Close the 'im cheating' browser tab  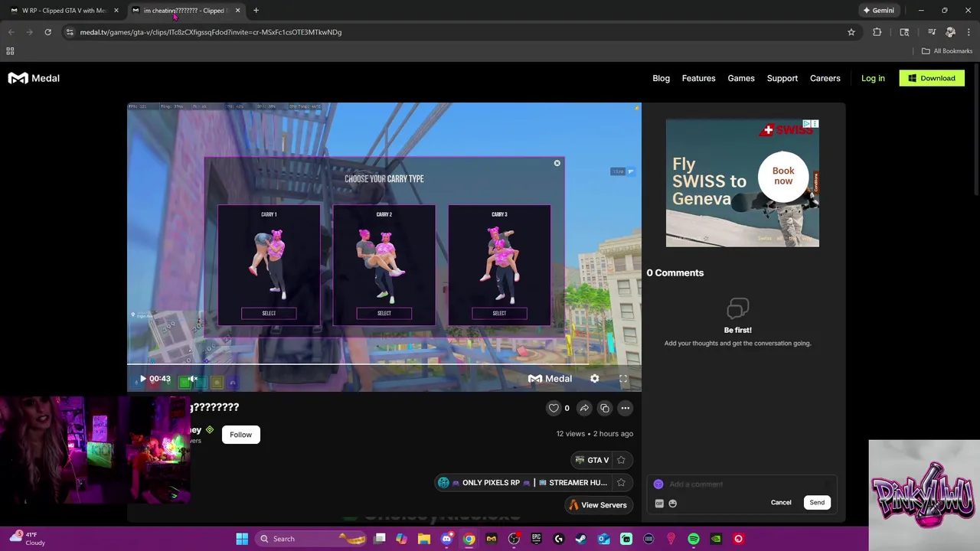pyautogui.click(x=237, y=11)
